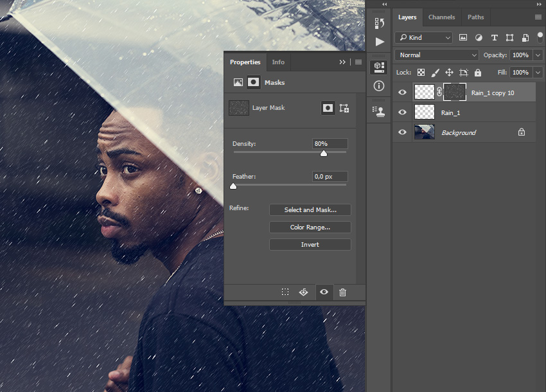
Task: Lock position move icon
Action: pyautogui.click(x=449, y=73)
